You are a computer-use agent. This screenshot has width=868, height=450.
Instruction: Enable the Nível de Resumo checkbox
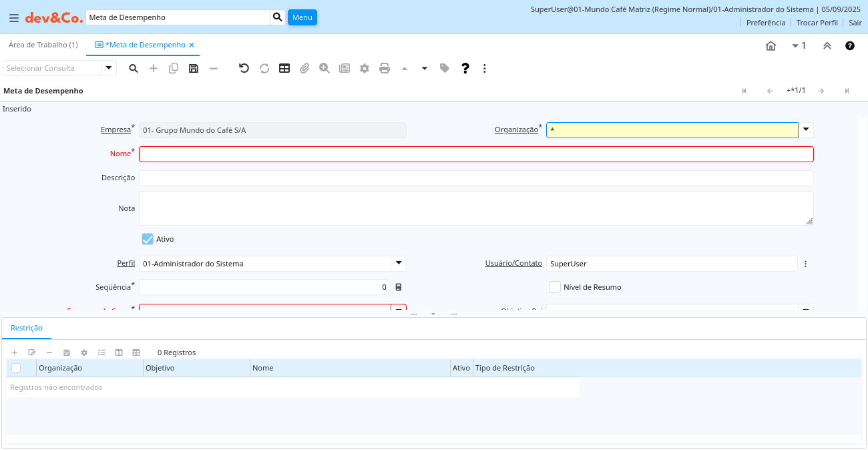(x=554, y=287)
